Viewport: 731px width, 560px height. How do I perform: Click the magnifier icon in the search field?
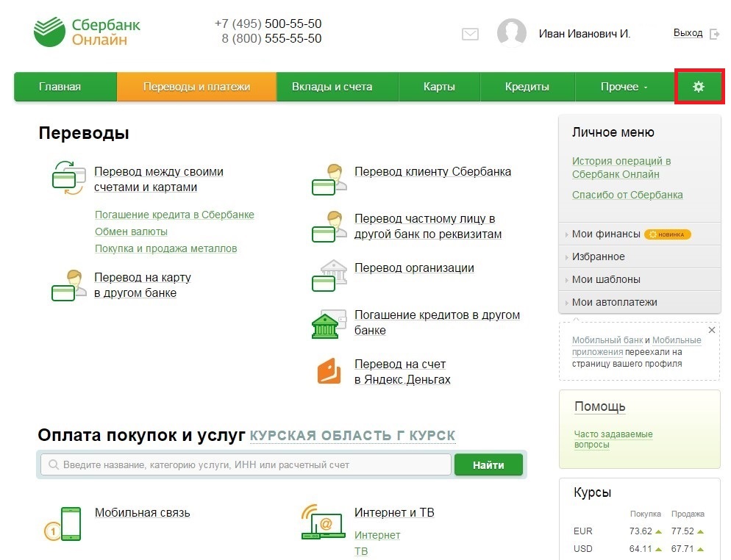click(x=54, y=465)
